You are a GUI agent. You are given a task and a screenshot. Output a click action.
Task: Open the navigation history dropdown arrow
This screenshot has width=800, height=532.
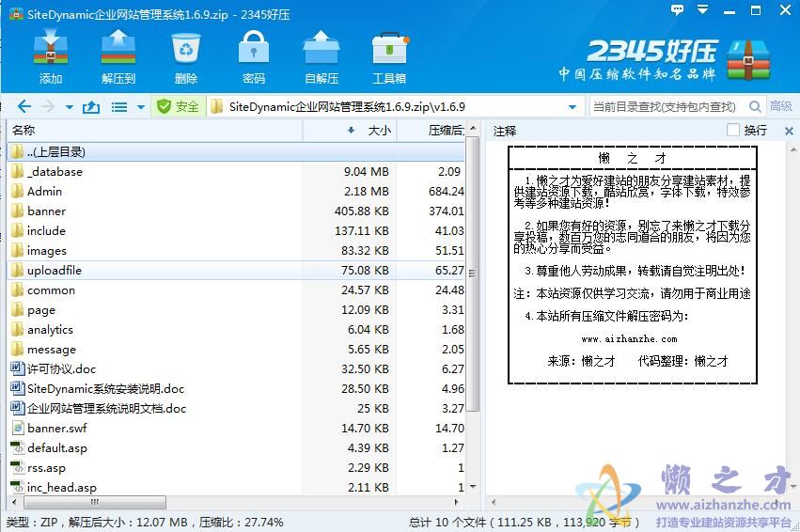tap(70, 107)
